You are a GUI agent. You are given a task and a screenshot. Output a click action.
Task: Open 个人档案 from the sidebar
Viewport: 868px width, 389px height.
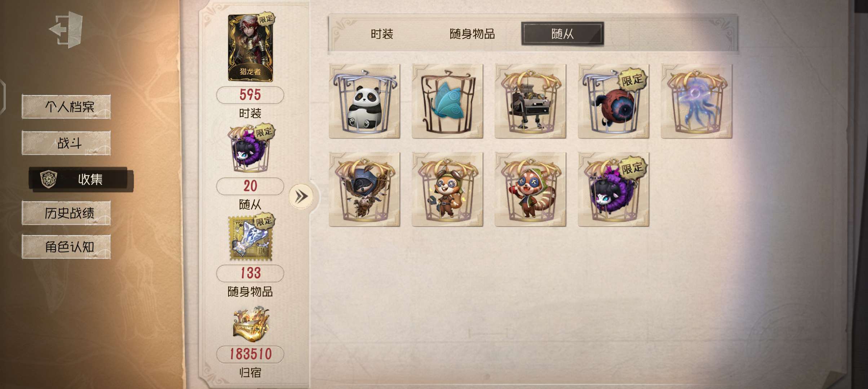(x=66, y=107)
